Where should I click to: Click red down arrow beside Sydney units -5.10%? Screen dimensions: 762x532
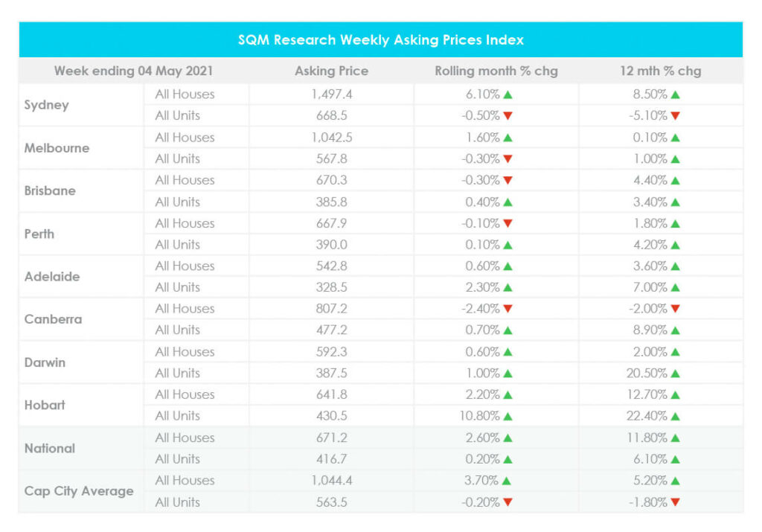(x=675, y=115)
